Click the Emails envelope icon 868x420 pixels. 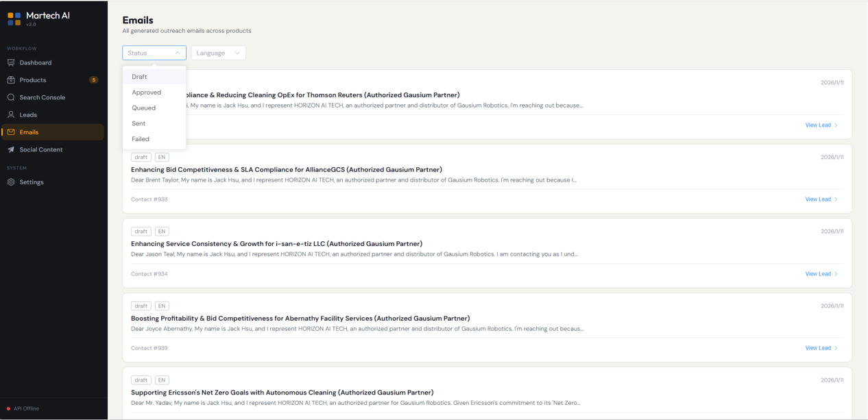(x=11, y=132)
